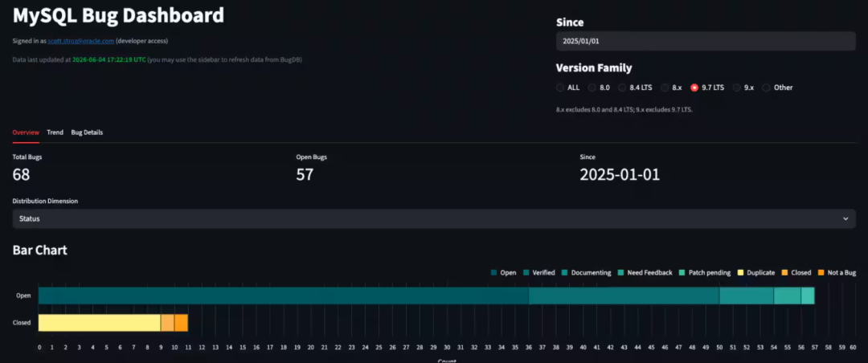Toggle the Not a Bug legend swatch
This screenshot has width=868, height=363.
pyautogui.click(x=821, y=273)
